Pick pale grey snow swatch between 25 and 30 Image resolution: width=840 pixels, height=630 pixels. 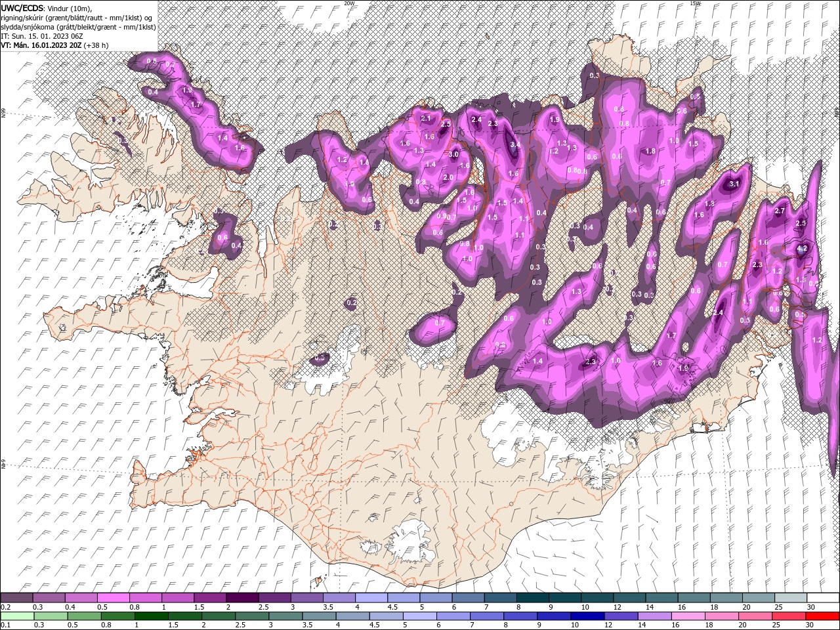pyautogui.click(x=789, y=597)
